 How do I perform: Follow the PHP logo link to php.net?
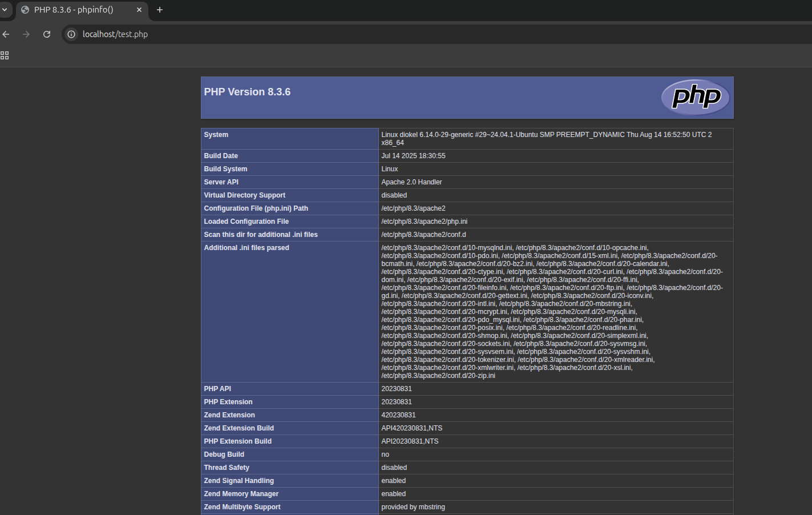(695, 97)
